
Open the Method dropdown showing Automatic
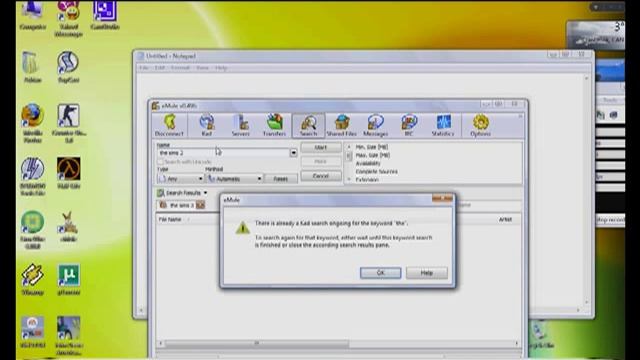(234, 179)
